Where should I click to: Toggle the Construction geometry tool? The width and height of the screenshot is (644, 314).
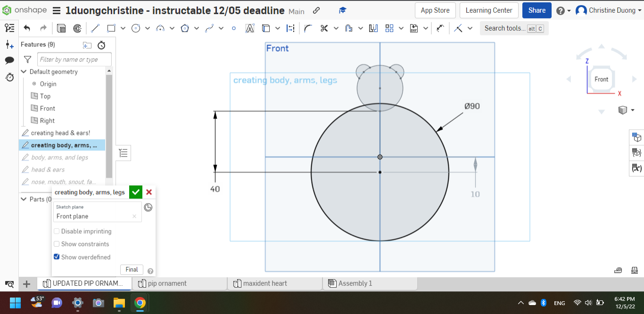coord(290,28)
